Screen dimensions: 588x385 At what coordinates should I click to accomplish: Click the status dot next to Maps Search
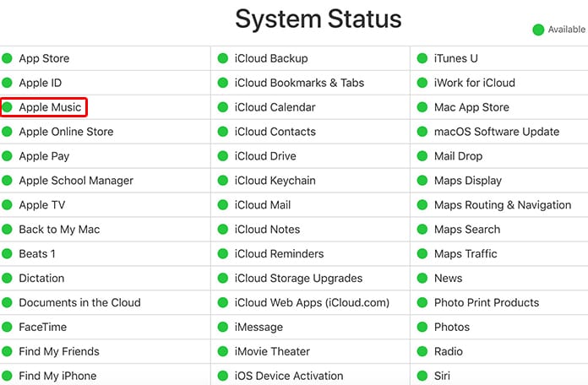pyautogui.click(x=422, y=229)
